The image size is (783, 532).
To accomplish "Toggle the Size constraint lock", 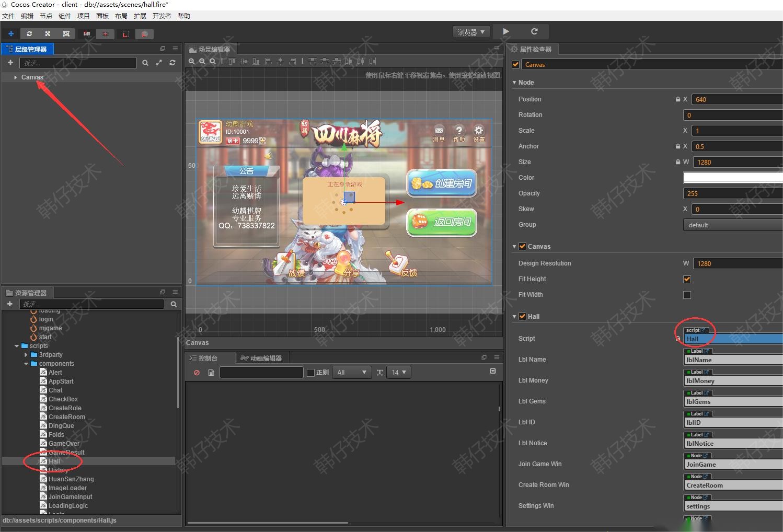I will tap(678, 162).
